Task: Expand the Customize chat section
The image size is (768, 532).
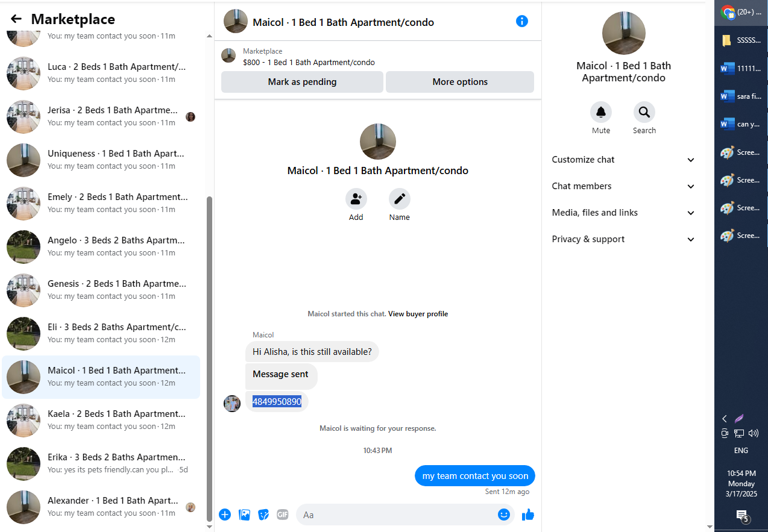Action: pos(623,160)
